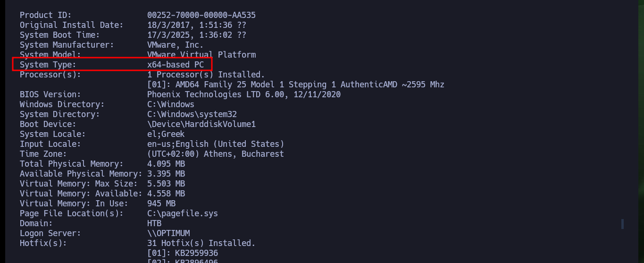Click the 31 Hotfix(s) Installed line
The image size is (644, 263).
(x=201, y=243)
